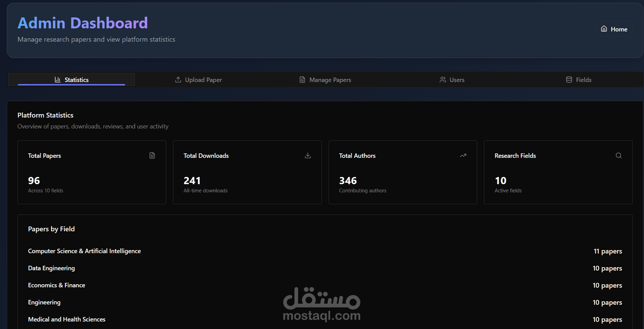Select the Engineering field row
The width and height of the screenshot is (644, 329).
325,302
